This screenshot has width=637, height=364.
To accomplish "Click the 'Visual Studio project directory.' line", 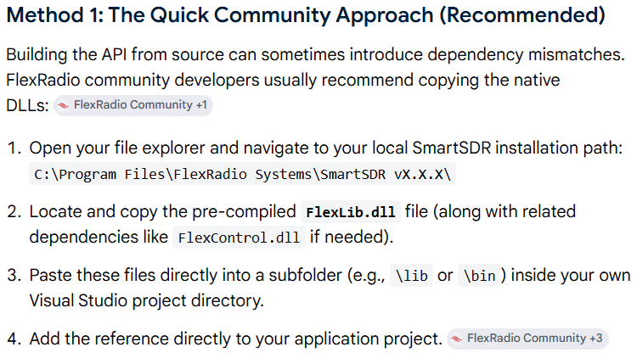I will point(147,300).
